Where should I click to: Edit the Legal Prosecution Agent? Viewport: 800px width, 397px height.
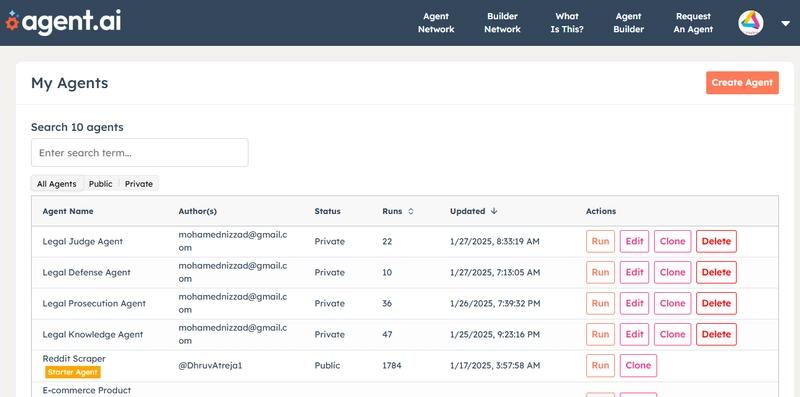coord(634,304)
